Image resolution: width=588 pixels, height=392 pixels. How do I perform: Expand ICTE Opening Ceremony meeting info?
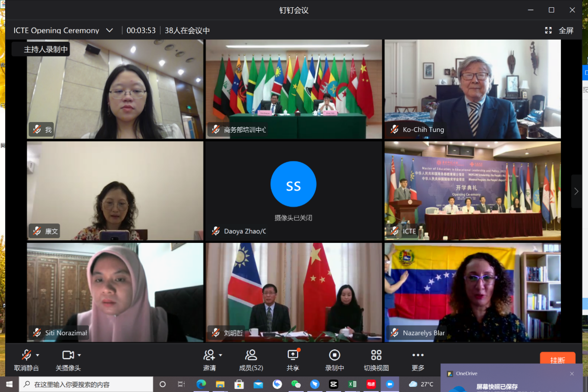110,31
